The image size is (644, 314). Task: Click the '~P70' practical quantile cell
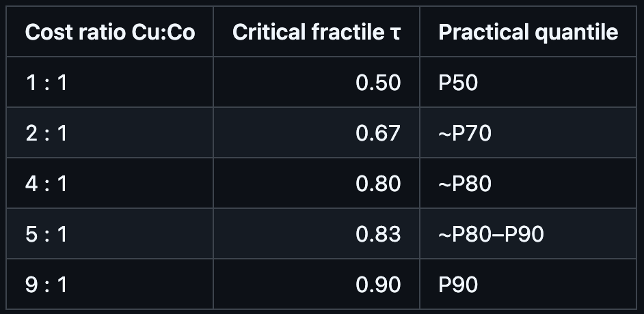click(465, 132)
